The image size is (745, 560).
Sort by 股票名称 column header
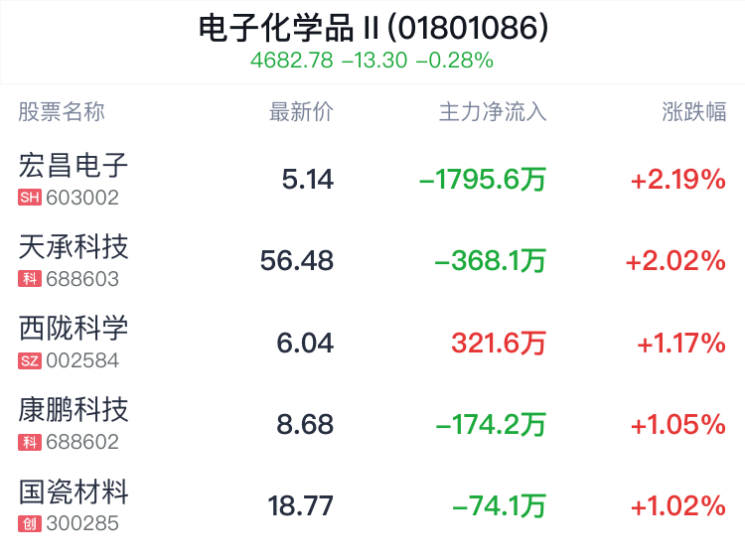click(62, 112)
